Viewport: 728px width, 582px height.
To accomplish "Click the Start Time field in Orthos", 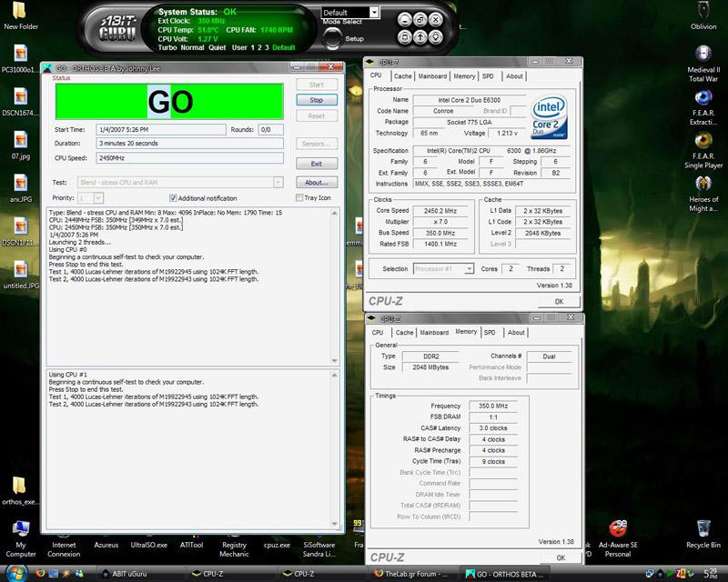I will (161, 129).
